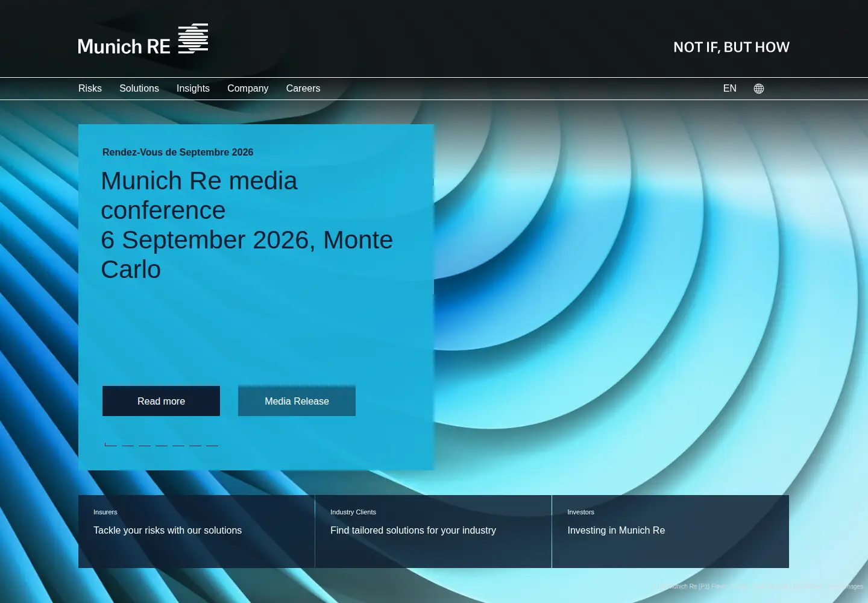Click the Read more button
The height and width of the screenshot is (603, 868).
(161, 401)
